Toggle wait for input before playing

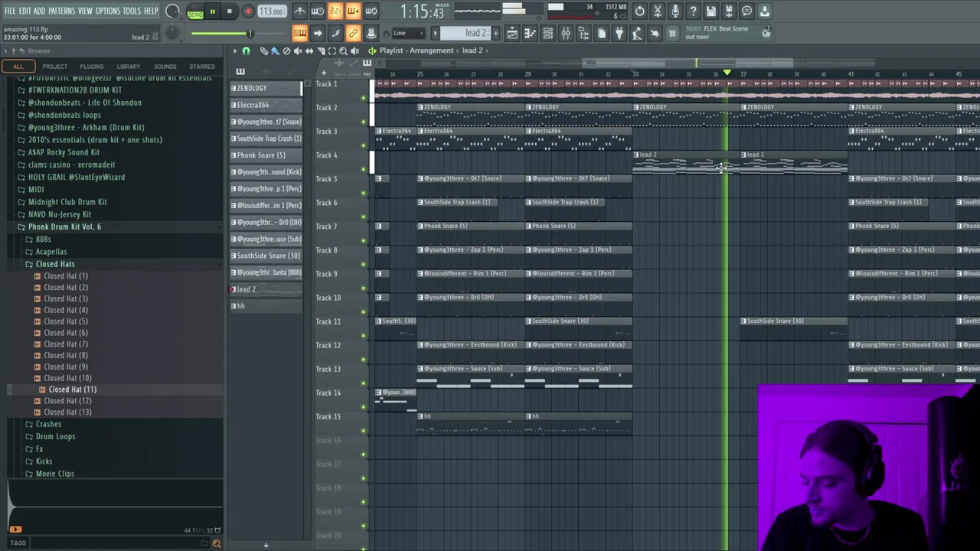click(x=317, y=11)
